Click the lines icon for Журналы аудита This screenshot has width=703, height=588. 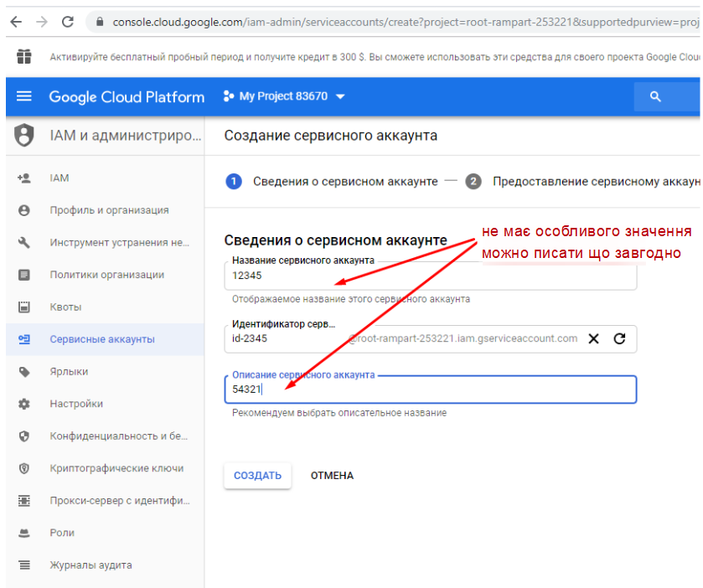[24, 565]
